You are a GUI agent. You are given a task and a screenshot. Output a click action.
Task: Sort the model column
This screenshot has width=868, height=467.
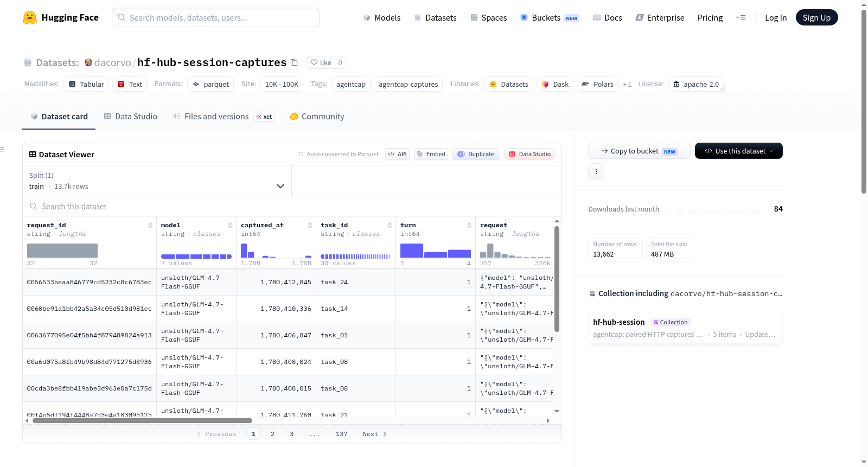(x=230, y=225)
